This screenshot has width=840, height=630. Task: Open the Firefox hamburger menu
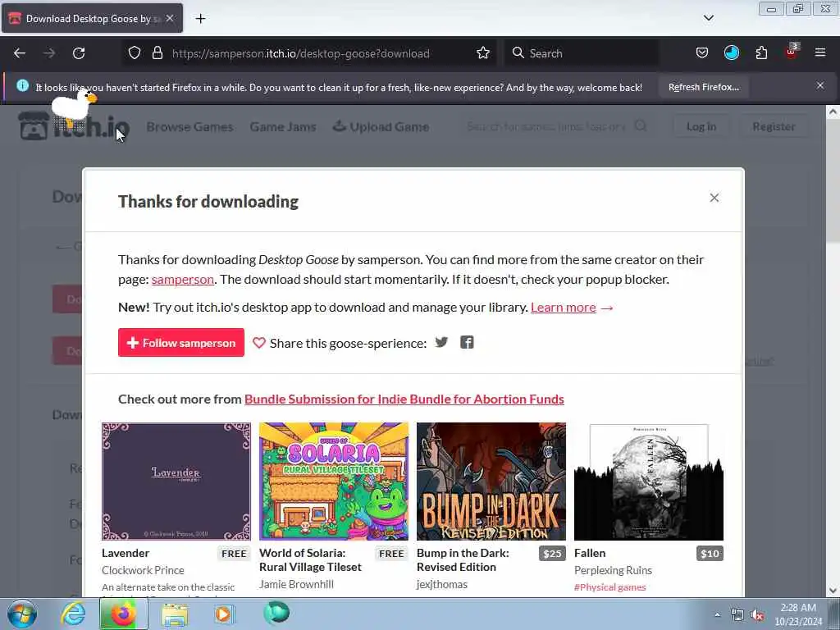pyautogui.click(x=820, y=52)
